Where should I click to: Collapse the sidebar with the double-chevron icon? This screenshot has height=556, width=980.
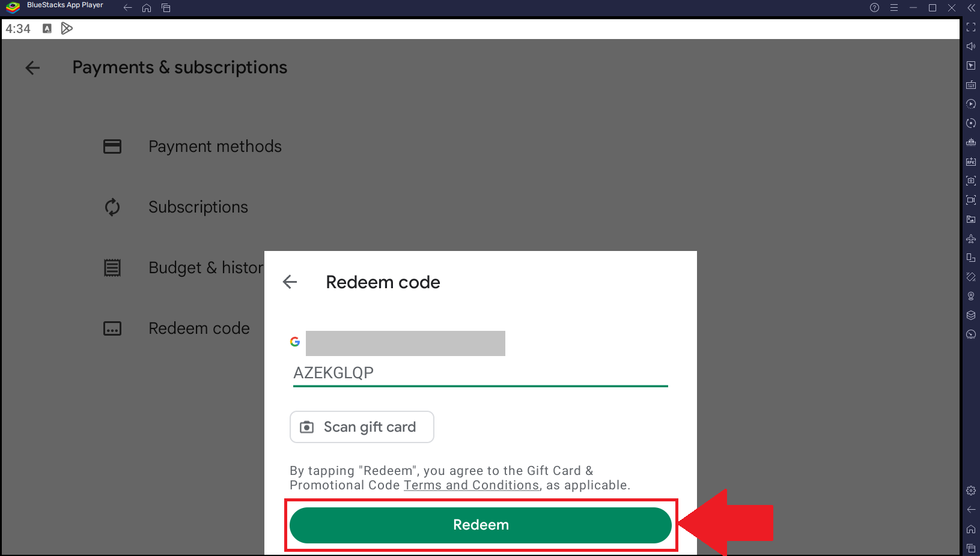click(x=971, y=8)
